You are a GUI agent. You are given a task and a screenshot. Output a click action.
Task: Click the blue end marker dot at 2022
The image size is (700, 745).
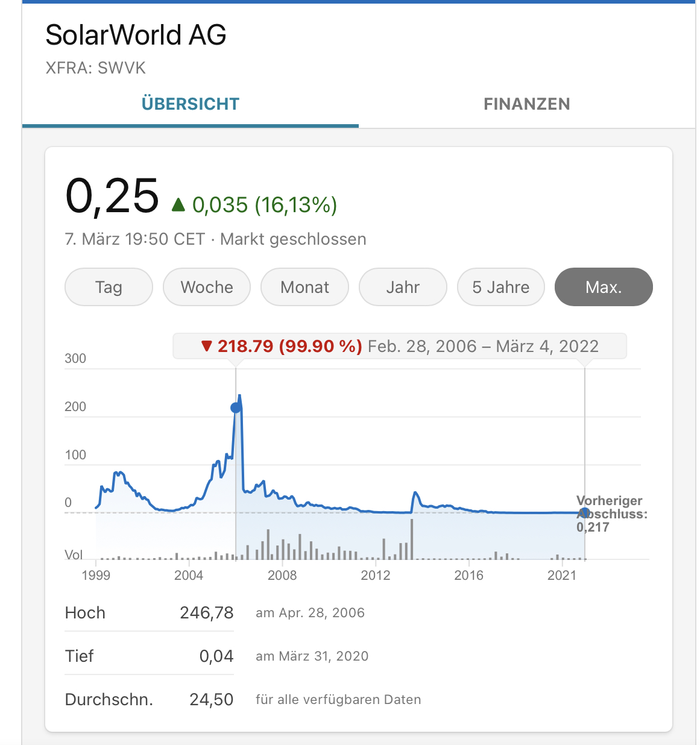[584, 513]
